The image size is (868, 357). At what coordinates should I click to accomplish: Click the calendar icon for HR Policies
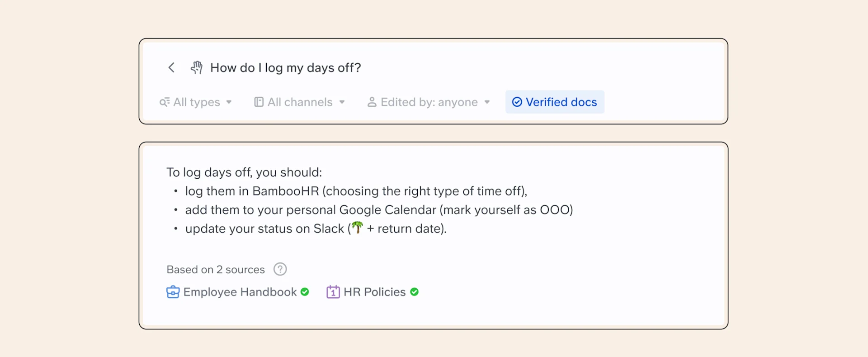333,292
